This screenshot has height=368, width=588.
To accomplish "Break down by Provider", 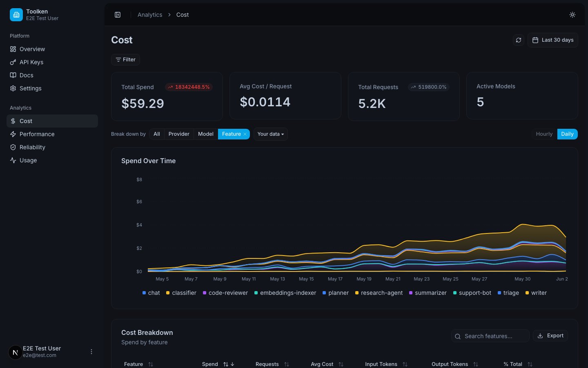I will click(179, 134).
